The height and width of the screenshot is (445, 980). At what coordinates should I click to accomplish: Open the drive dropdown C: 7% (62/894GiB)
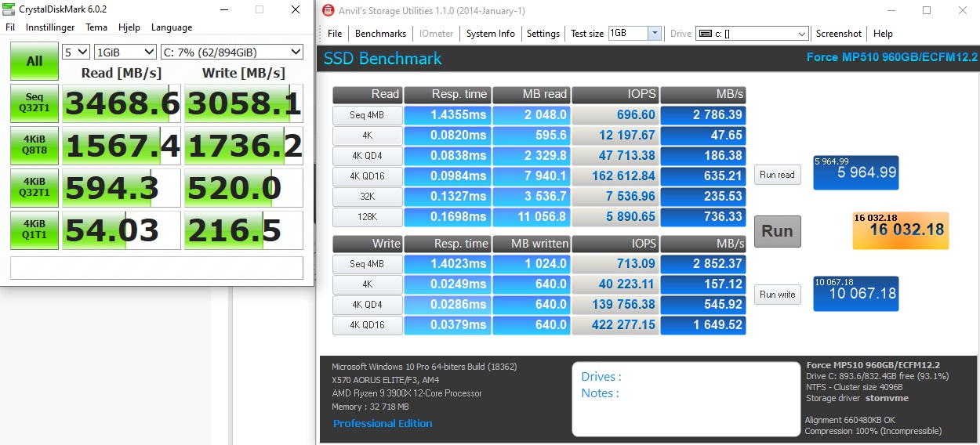[231, 52]
